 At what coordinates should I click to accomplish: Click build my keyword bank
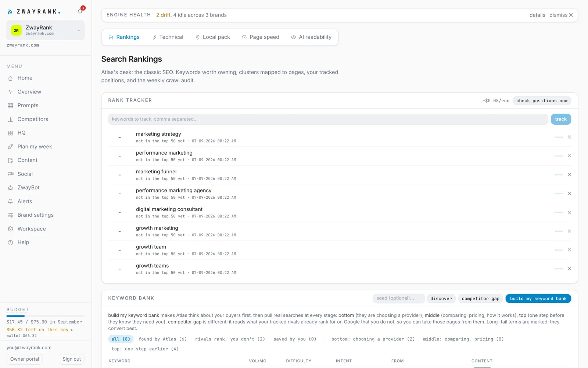[538, 298]
